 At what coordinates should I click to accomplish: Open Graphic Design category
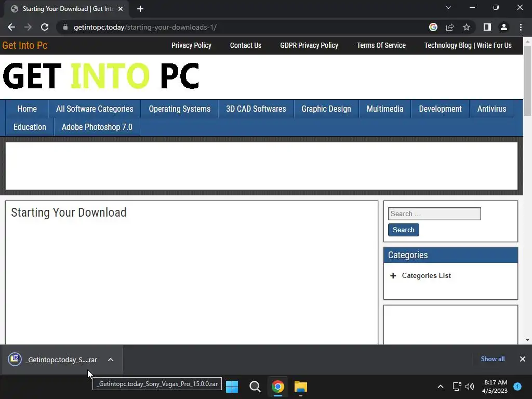pos(326,109)
